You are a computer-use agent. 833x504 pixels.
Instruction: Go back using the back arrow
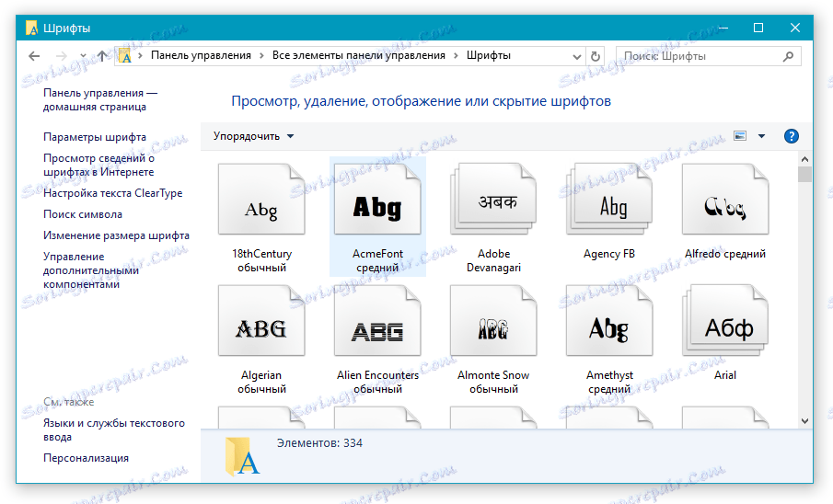[x=34, y=56]
